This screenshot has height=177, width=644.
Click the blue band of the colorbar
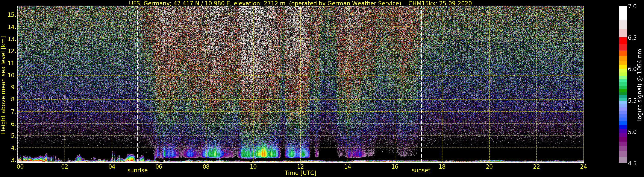pos(623,127)
